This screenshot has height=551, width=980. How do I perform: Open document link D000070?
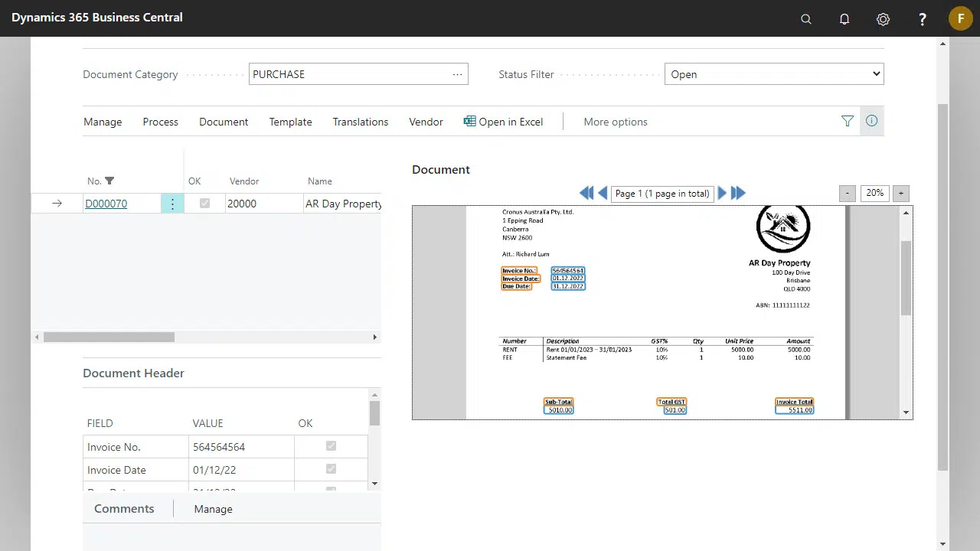coord(106,204)
